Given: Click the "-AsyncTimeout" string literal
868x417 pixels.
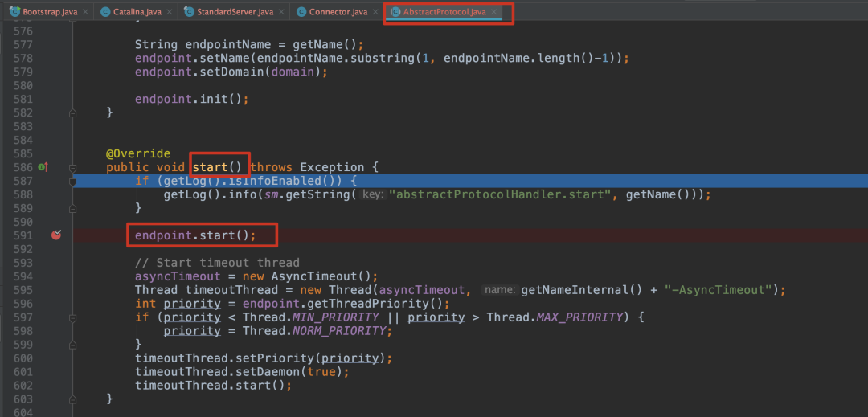Looking at the screenshot, I should tap(719, 290).
